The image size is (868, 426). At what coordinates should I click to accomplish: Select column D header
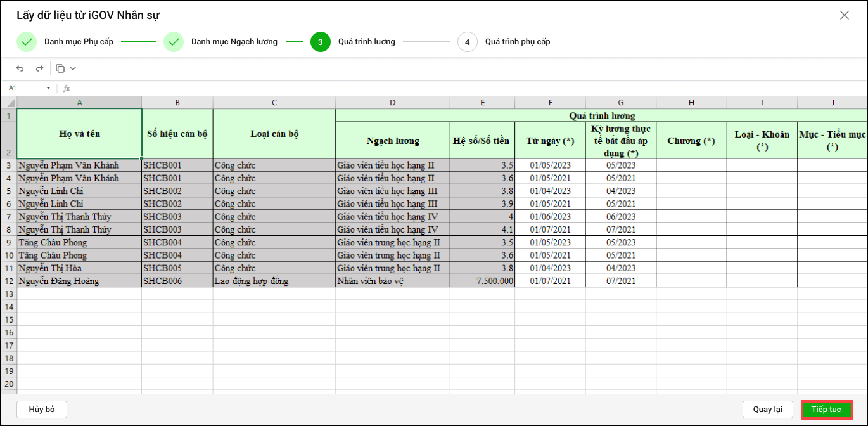pos(393,102)
